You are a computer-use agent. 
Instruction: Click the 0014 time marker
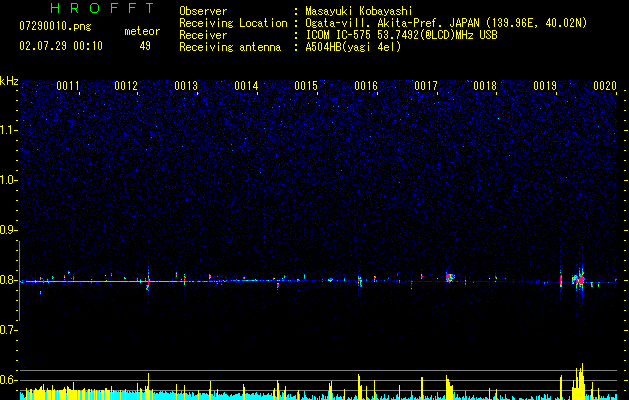pos(246,86)
